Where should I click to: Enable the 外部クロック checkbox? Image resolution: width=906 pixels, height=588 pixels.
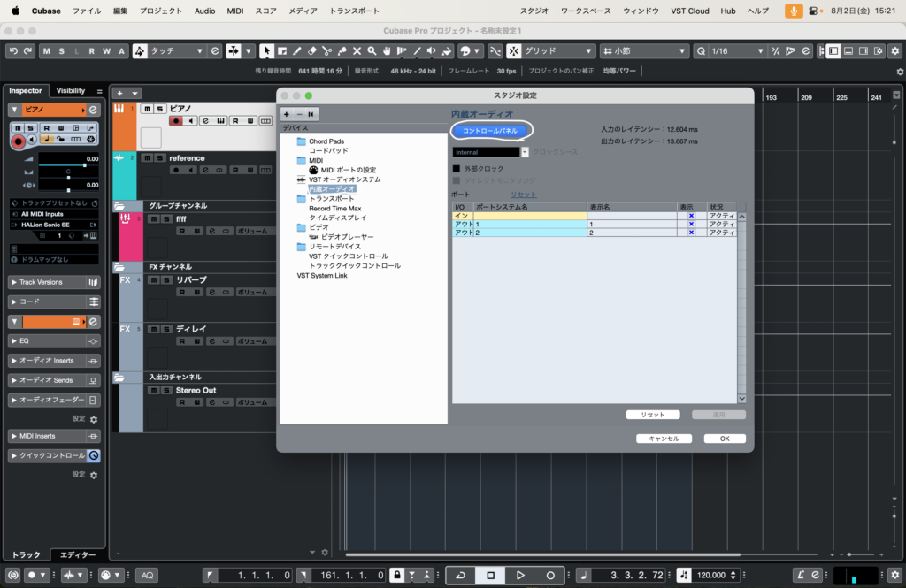457,168
